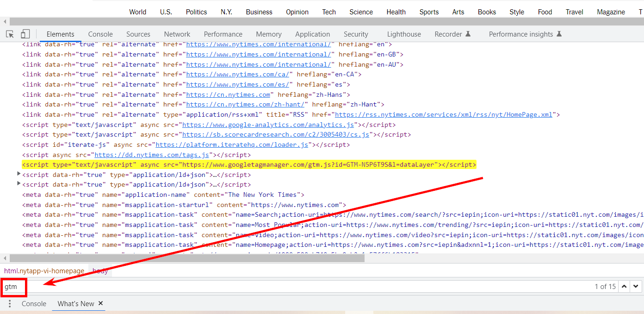This screenshot has width=644, height=314.
Task: Follow the iteratehq loader.js link
Action: (x=232, y=145)
